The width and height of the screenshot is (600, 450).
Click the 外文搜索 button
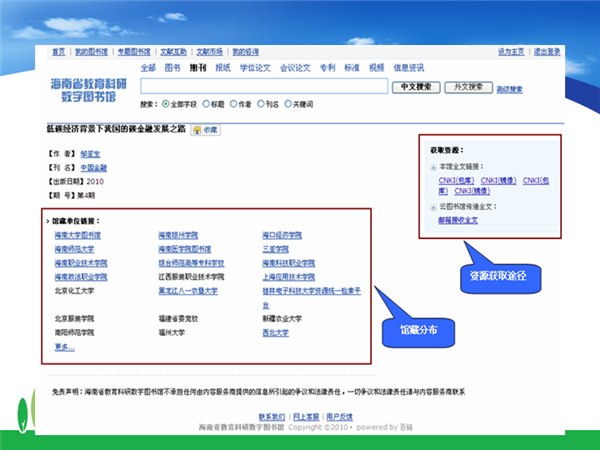pos(468,87)
